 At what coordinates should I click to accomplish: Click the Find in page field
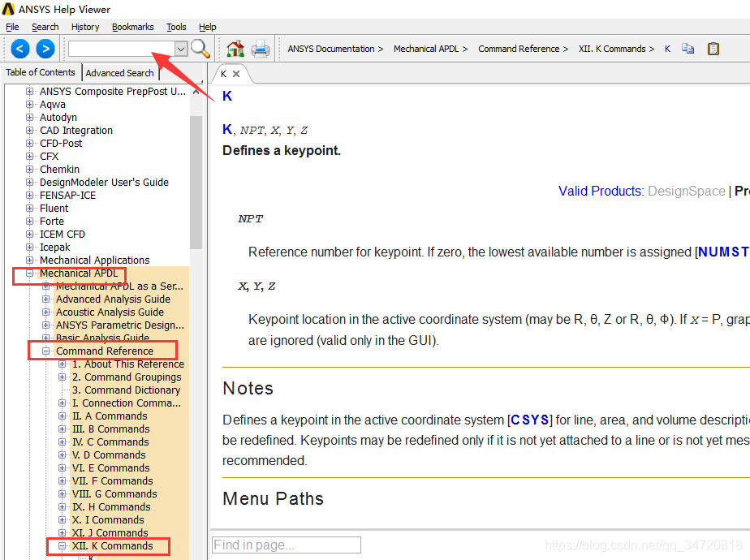pos(286,545)
